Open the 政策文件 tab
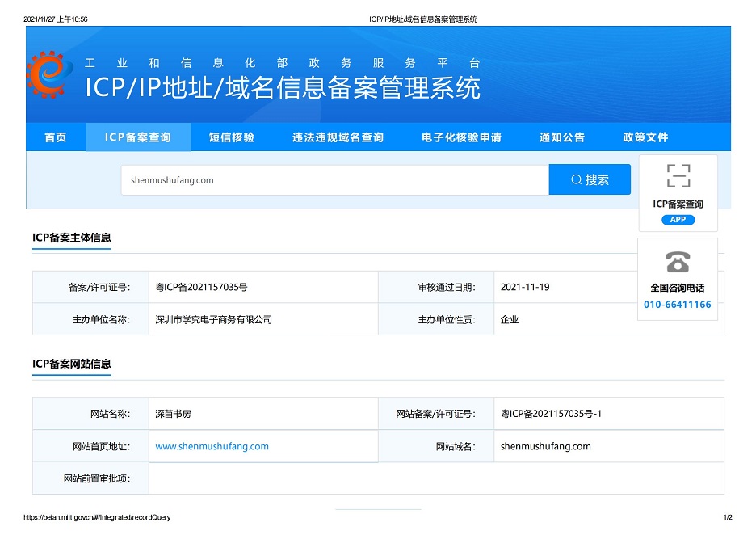Image resolution: width=756 pixels, height=535 pixels. (645, 137)
